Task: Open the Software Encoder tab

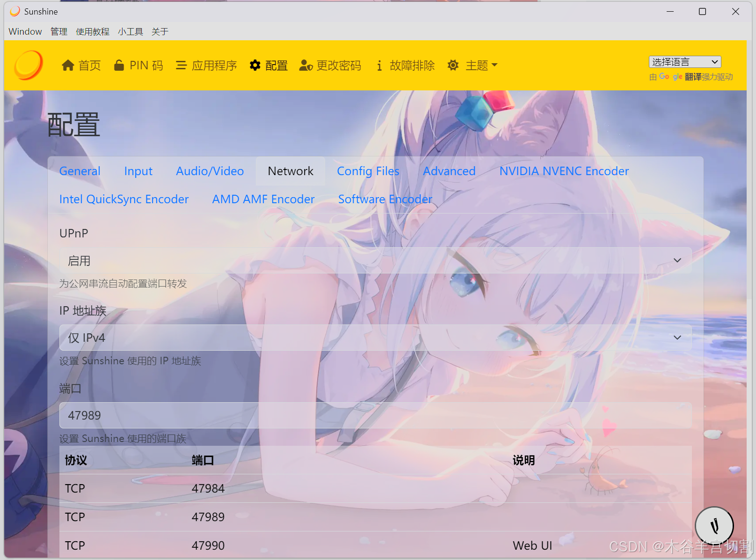Action: pos(385,199)
